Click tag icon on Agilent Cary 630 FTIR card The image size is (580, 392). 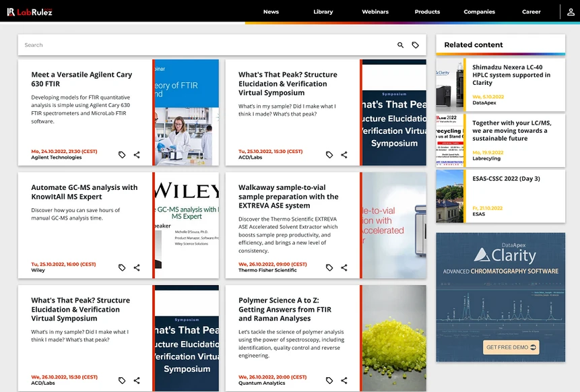point(122,155)
